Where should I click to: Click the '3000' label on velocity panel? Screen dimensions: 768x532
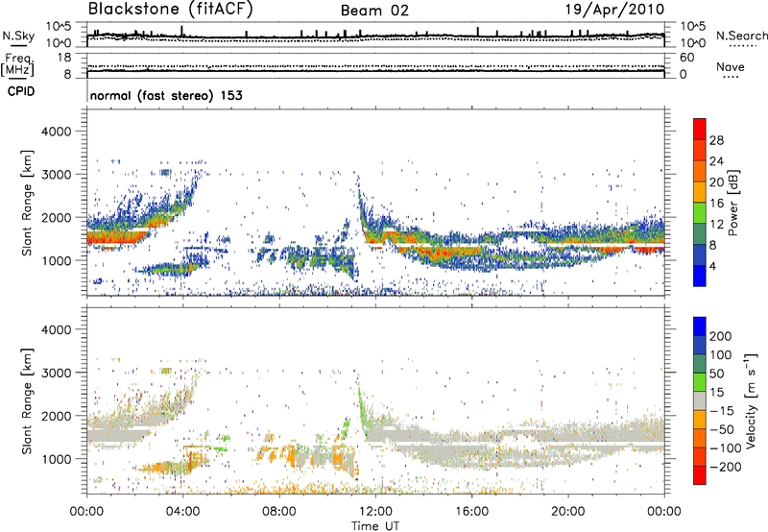(x=56, y=373)
